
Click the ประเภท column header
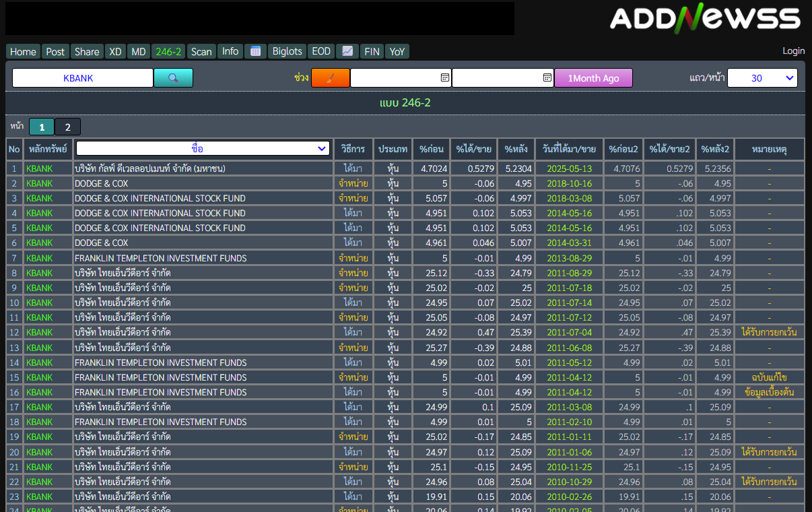click(x=393, y=148)
